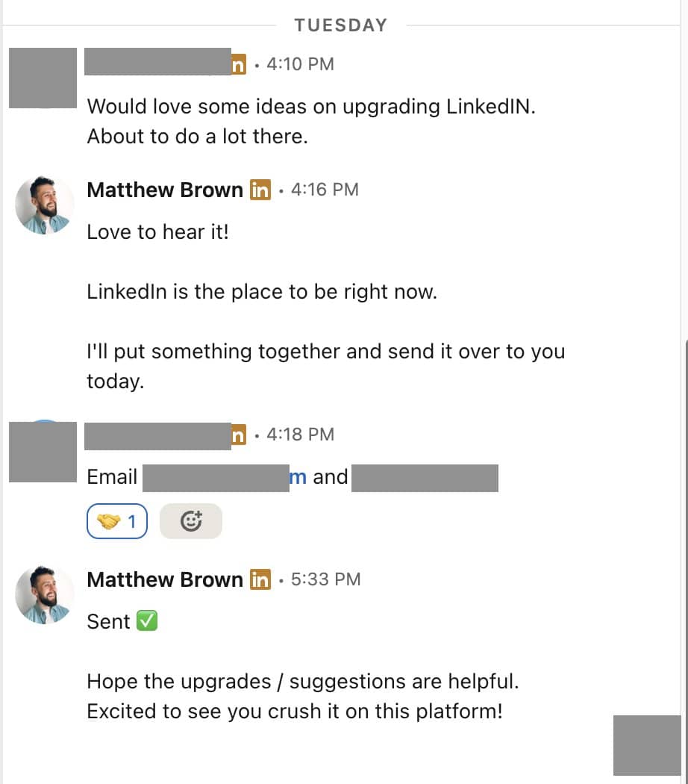Click Matthew Brown's avatar at 5:33 PM
The image size is (688, 784).
[45, 594]
